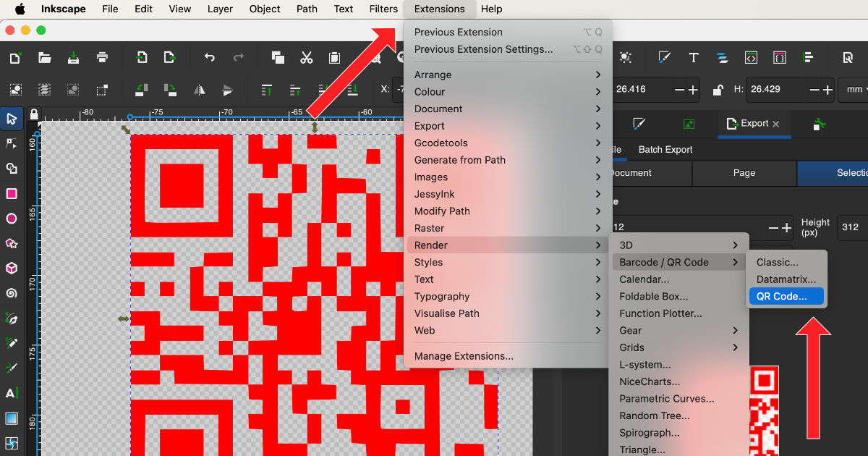This screenshot has height=456, width=868.
Task: Click the Import file icon
Action: pos(142,58)
